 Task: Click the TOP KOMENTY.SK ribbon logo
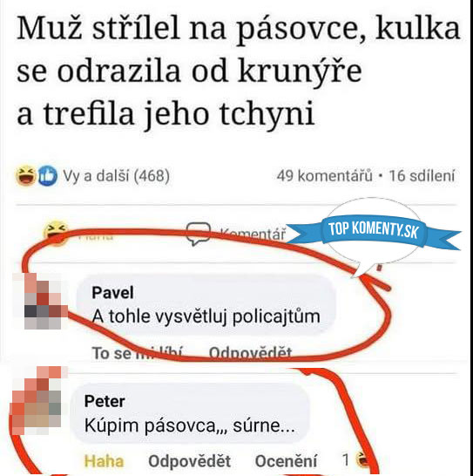(x=374, y=229)
